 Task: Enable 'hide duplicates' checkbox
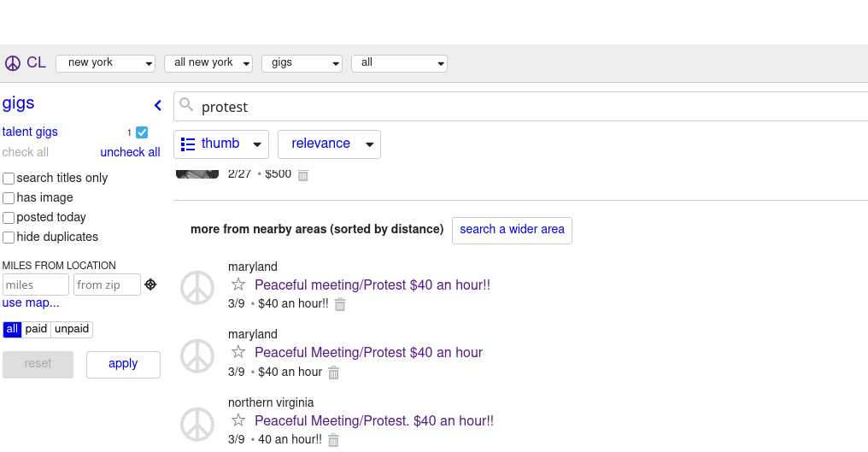click(9, 238)
